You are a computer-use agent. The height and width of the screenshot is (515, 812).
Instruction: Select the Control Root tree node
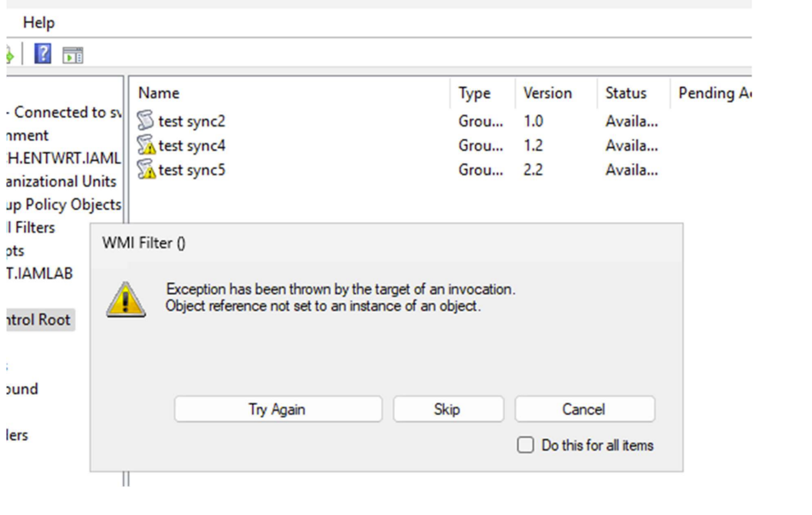point(38,319)
